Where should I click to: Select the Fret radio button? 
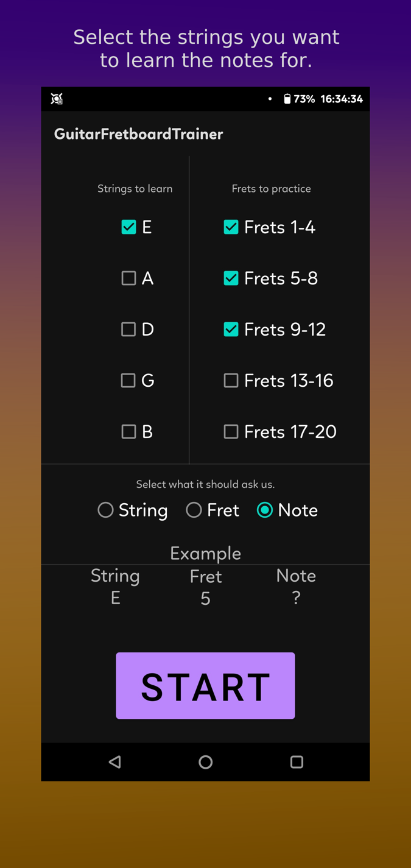(194, 510)
